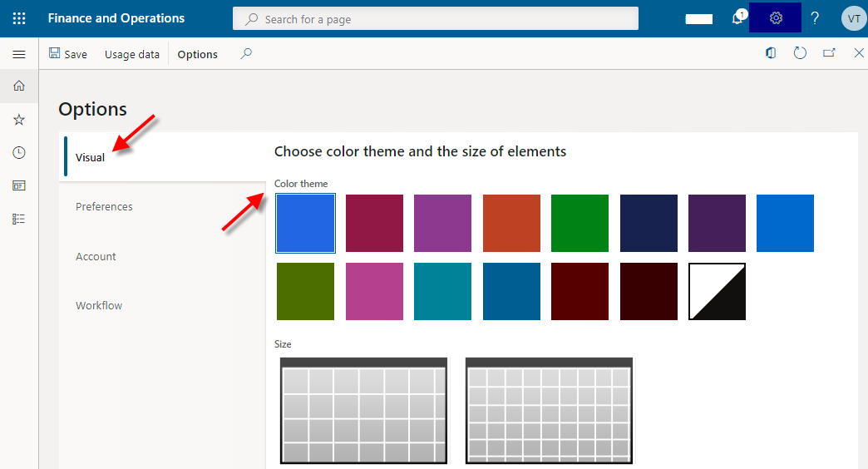Click the Finance and Operations title
868x469 pixels.
point(116,18)
